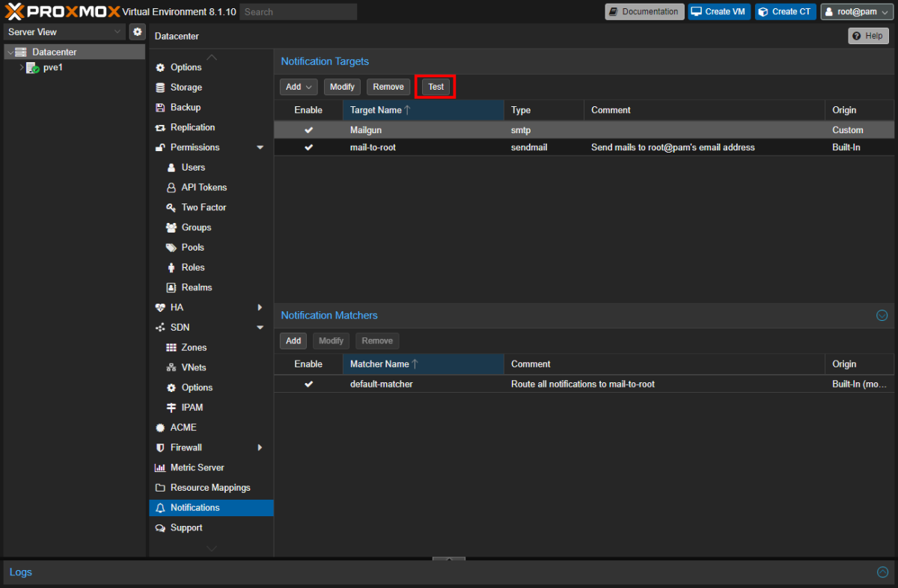
Task: Click the Test button
Action: pyautogui.click(x=436, y=87)
